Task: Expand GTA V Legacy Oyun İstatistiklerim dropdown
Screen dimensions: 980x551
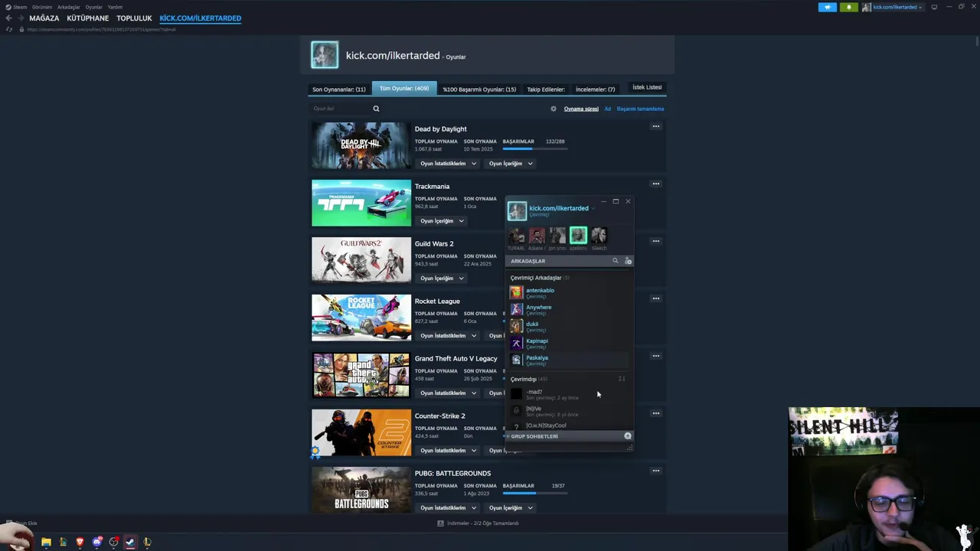Action: click(448, 393)
